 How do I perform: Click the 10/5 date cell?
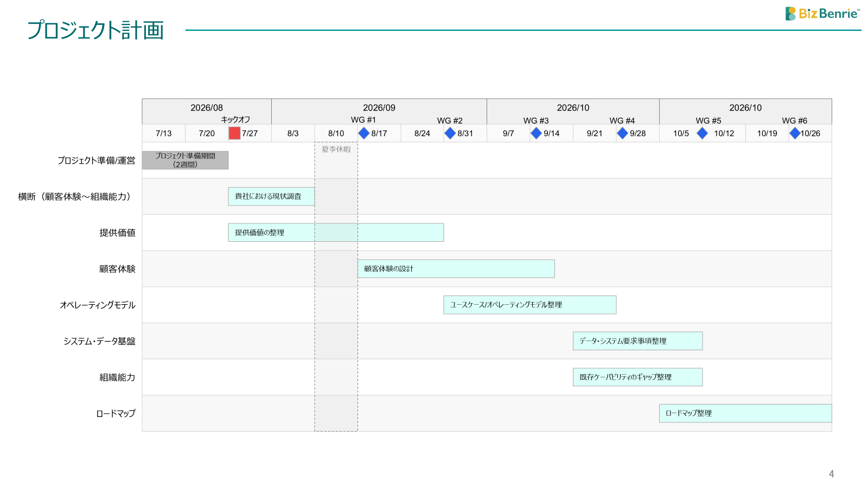(681, 133)
